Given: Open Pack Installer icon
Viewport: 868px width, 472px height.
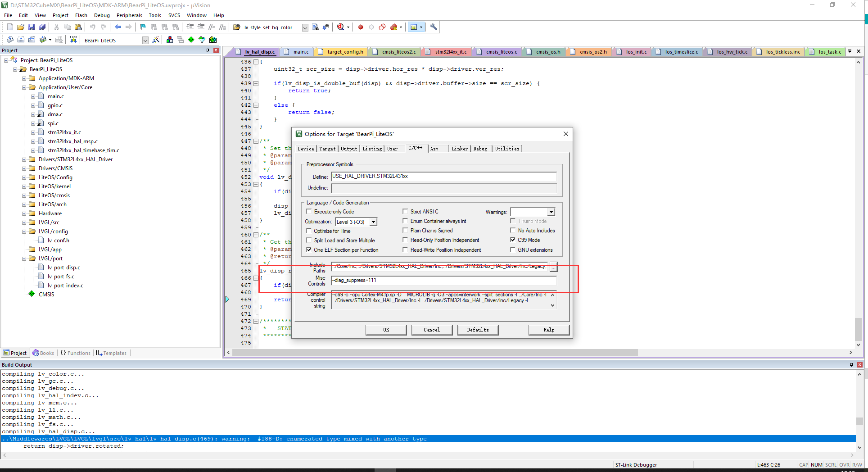Looking at the screenshot, I should point(213,40).
